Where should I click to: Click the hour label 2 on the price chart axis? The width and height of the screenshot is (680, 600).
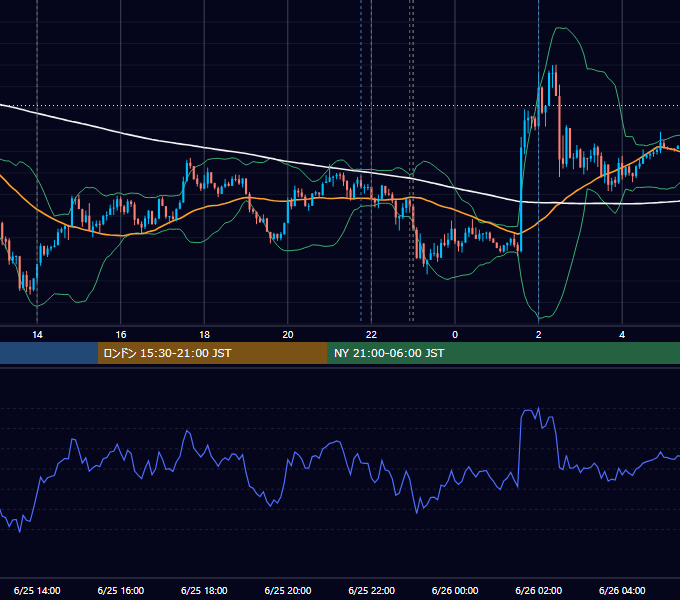539,335
